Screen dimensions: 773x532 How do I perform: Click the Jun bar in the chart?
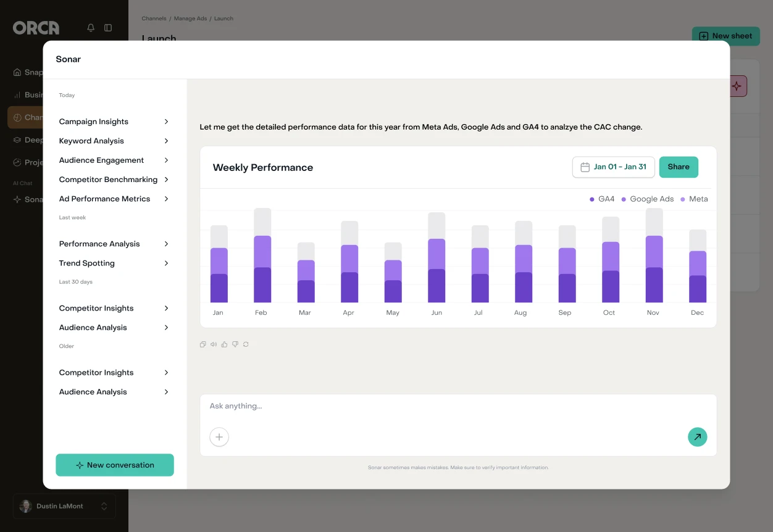[437, 257]
